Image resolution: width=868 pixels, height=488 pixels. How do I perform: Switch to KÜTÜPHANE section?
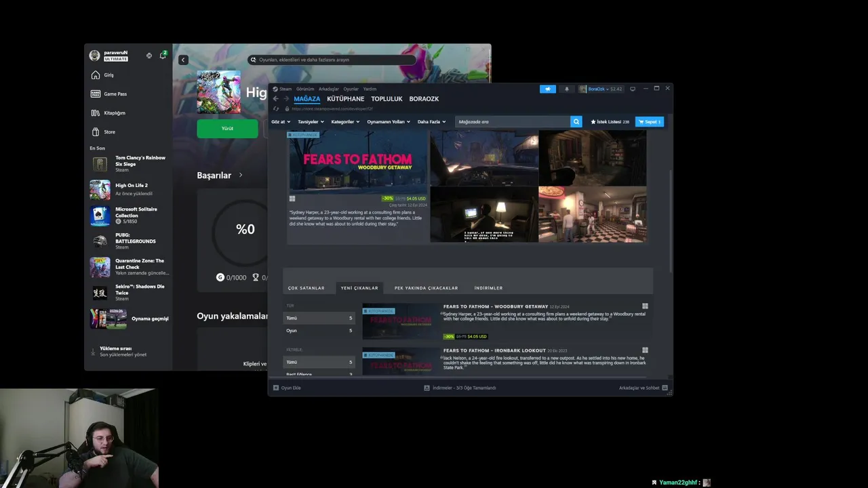pyautogui.click(x=346, y=99)
